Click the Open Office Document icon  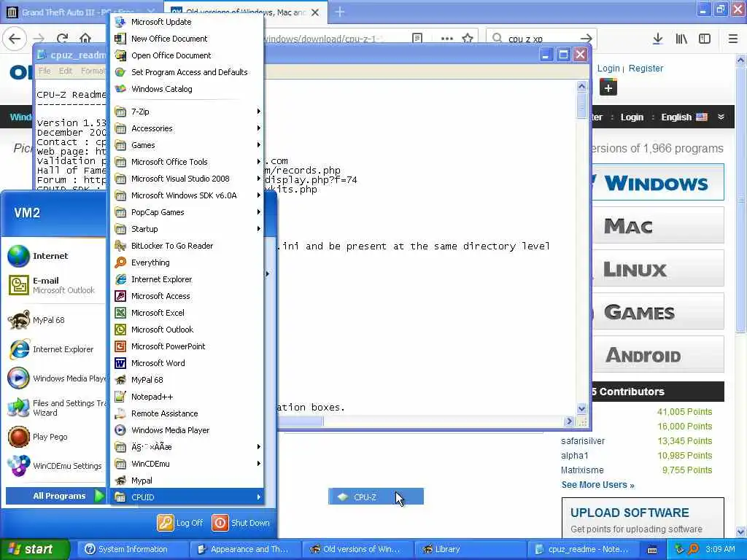click(120, 55)
